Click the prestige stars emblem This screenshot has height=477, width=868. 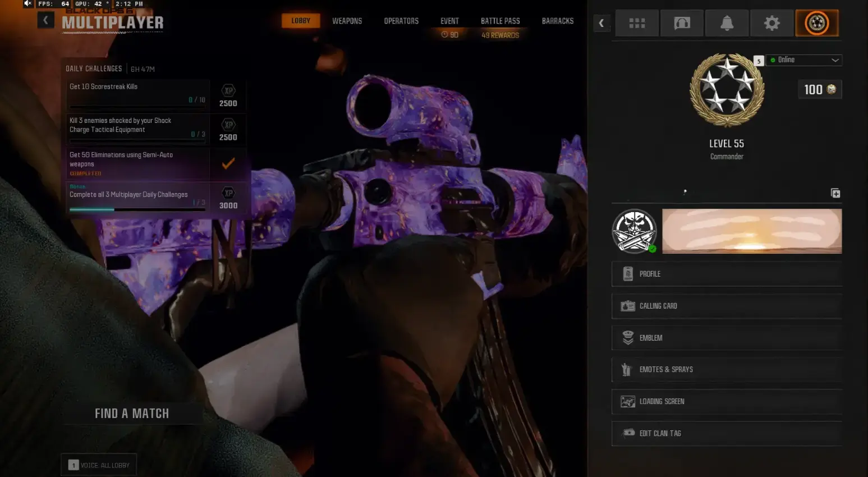tap(727, 90)
